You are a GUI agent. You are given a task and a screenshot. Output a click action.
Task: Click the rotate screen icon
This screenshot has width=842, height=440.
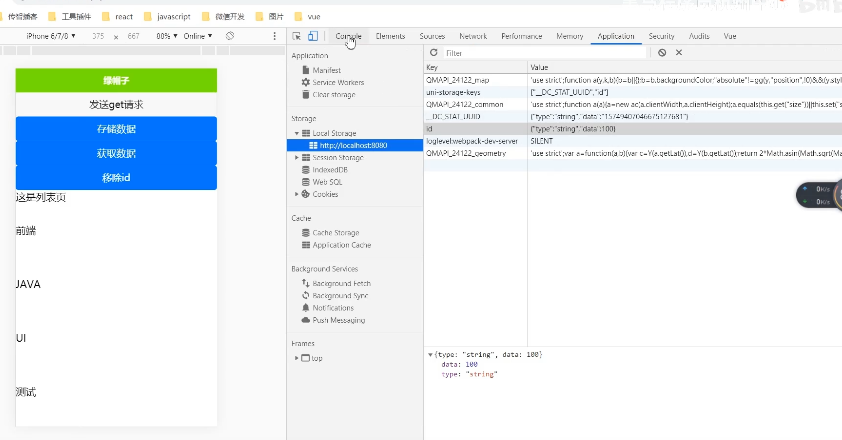coord(230,36)
